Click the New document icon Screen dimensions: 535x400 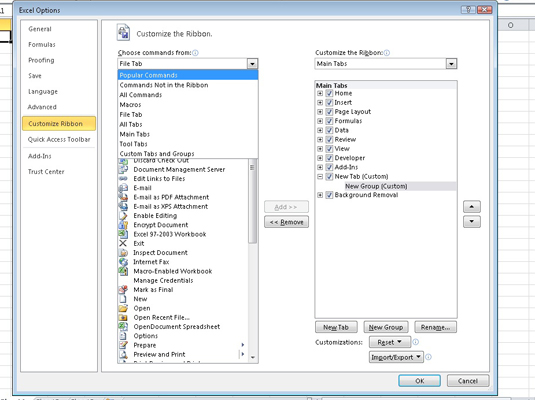pyautogui.click(x=123, y=299)
